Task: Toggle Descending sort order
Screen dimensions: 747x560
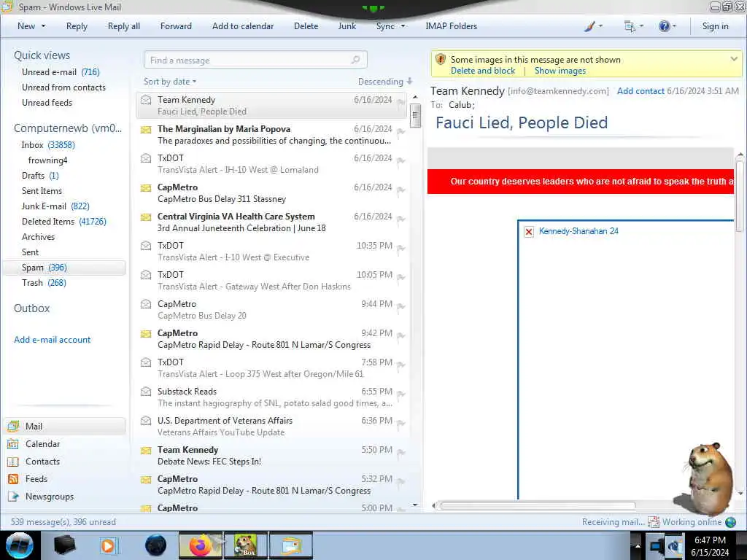Action: point(385,82)
